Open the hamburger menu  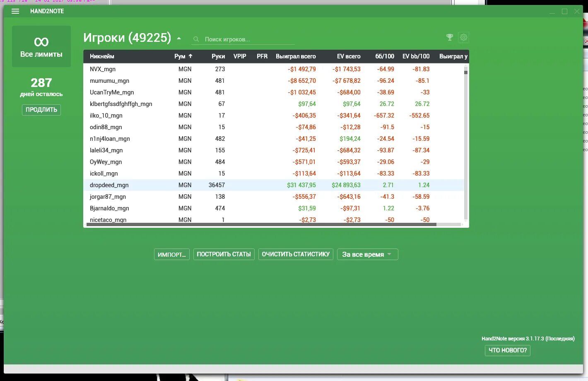pyautogui.click(x=15, y=11)
